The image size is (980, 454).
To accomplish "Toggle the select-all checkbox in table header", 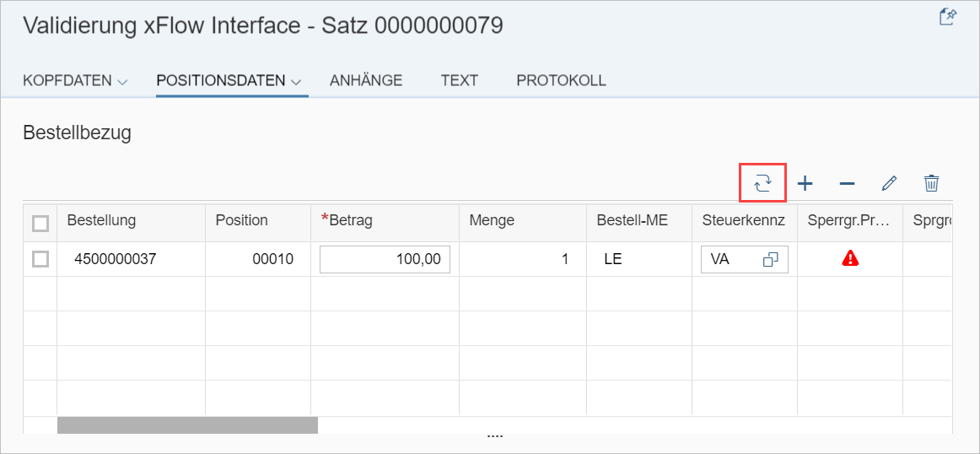I will 40,223.
